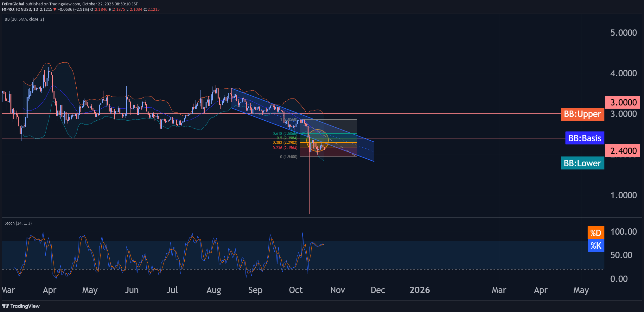Click the 0.382 (2.2902) Fibonacci level label

(x=285, y=143)
